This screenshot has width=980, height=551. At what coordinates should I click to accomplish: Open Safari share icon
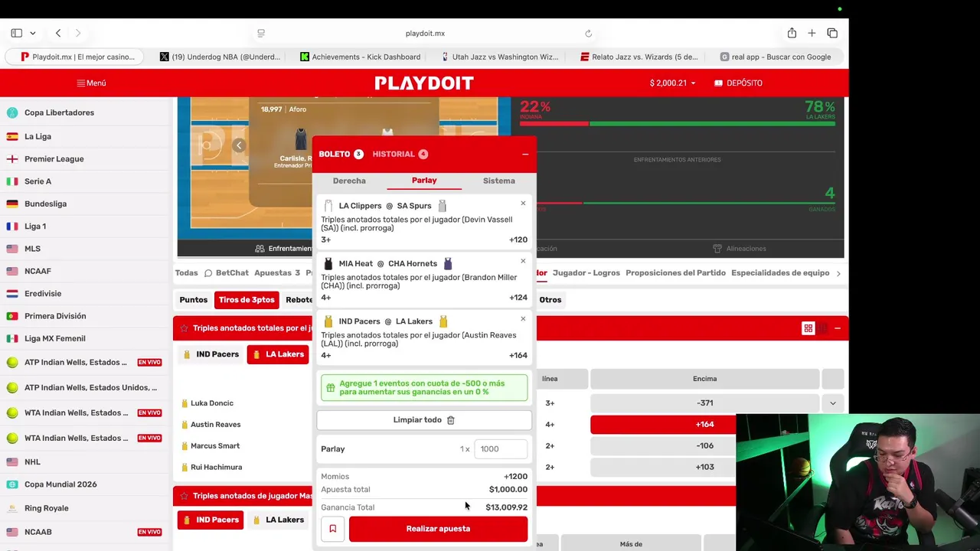click(x=792, y=33)
